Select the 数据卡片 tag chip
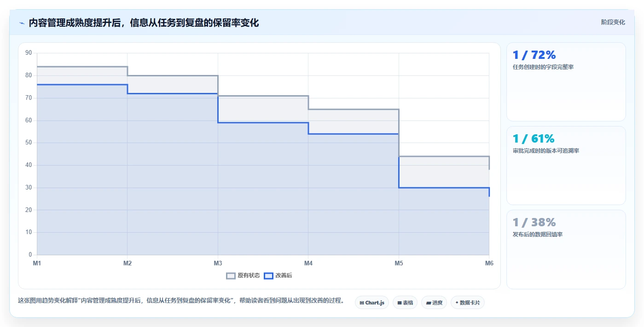The image size is (644, 327). pyautogui.click(x=468, y=303)
